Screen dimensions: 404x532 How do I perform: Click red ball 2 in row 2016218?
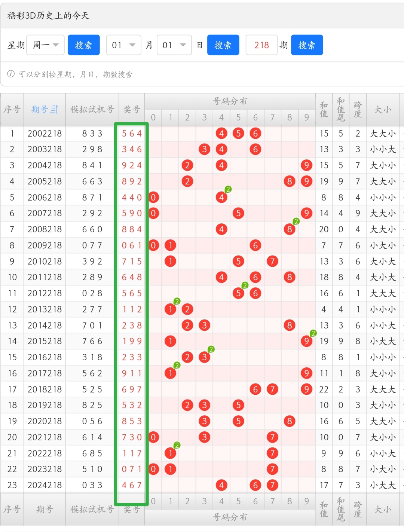[x=187, y=357]
